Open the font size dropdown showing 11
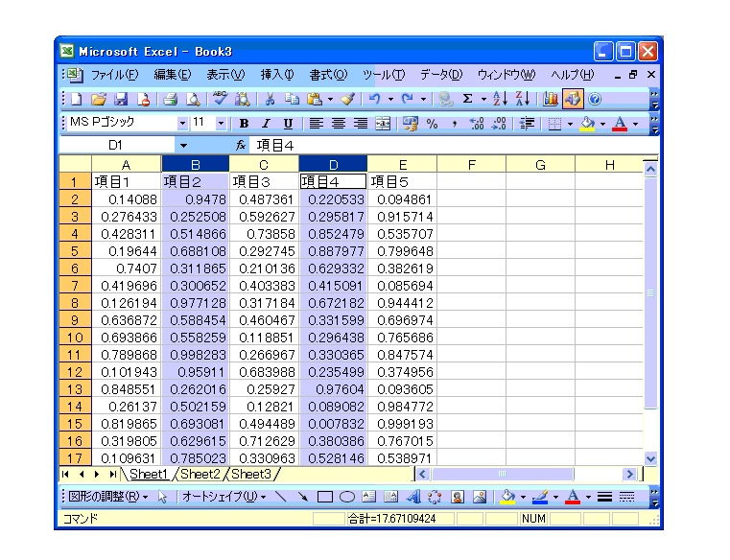Viewport: 730px width, 560px height. click(x=222, y=124)
